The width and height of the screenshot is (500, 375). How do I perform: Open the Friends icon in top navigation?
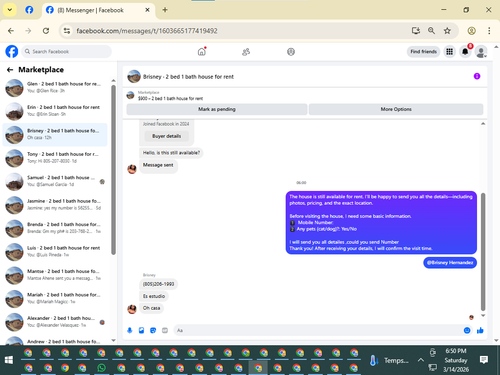(246, 52)
